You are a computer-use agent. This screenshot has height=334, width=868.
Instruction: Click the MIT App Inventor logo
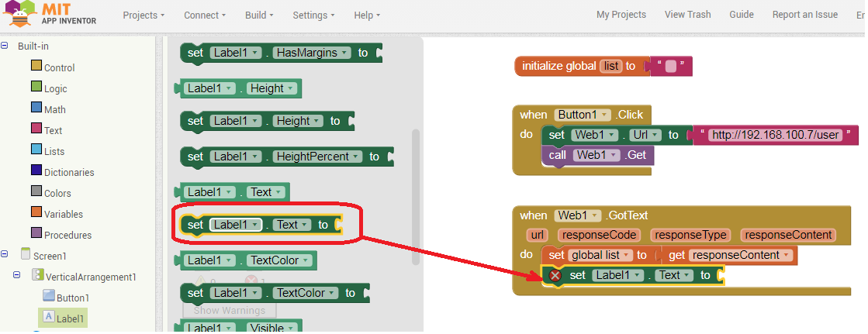(50, 13)
